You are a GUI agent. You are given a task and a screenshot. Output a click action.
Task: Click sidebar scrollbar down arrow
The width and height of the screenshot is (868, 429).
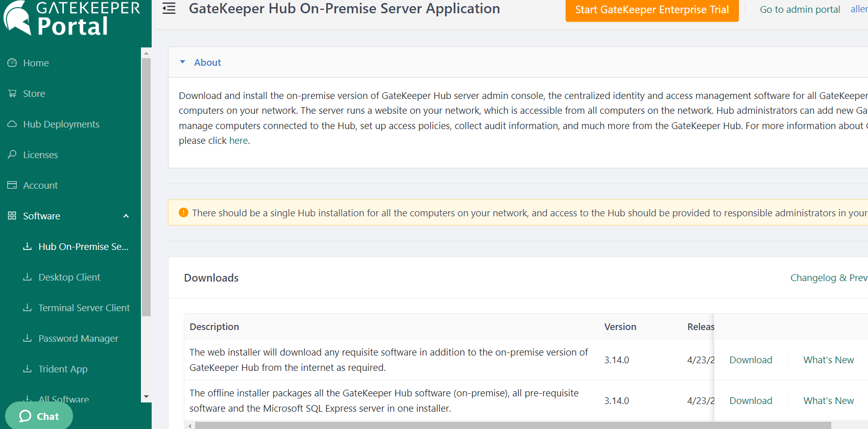coord(147,396)
